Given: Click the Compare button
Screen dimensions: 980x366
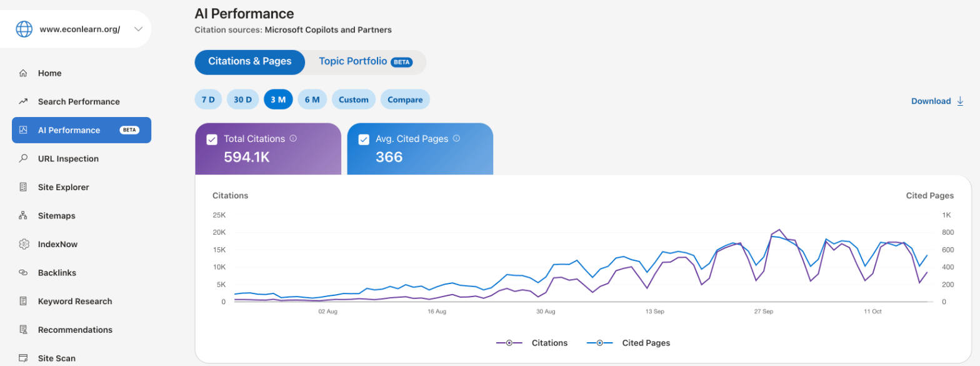Looking at the screenshot, I should click(405, 99).
